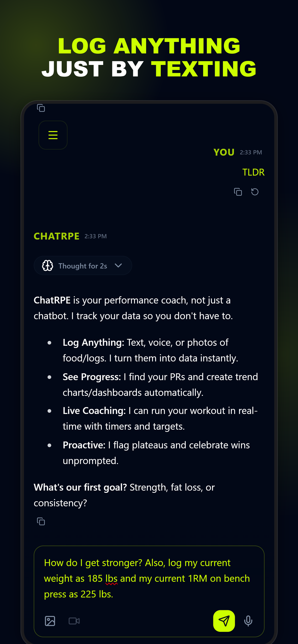Screen dimensions: 298x644
Task: Click the brain icon in thought pill
Action: (x=48, y=265)
